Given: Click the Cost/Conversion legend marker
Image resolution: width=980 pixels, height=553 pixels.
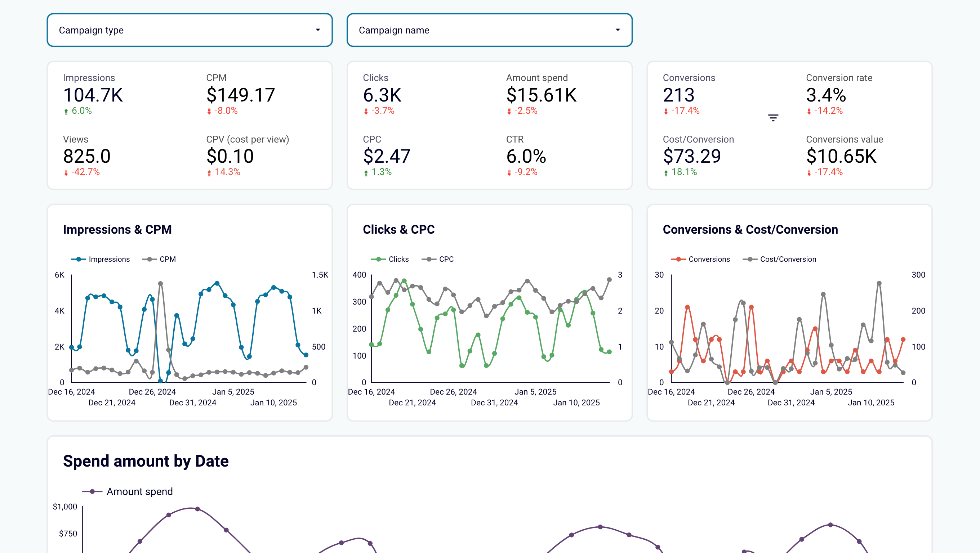Looking at the screenshot, I should click(750, 259).
